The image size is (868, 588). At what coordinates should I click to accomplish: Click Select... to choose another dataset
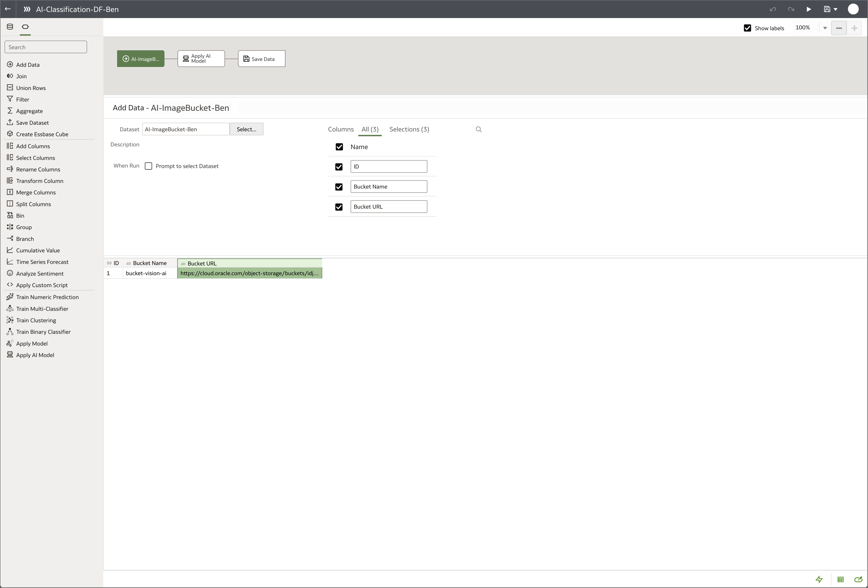(x=246, y=129)
